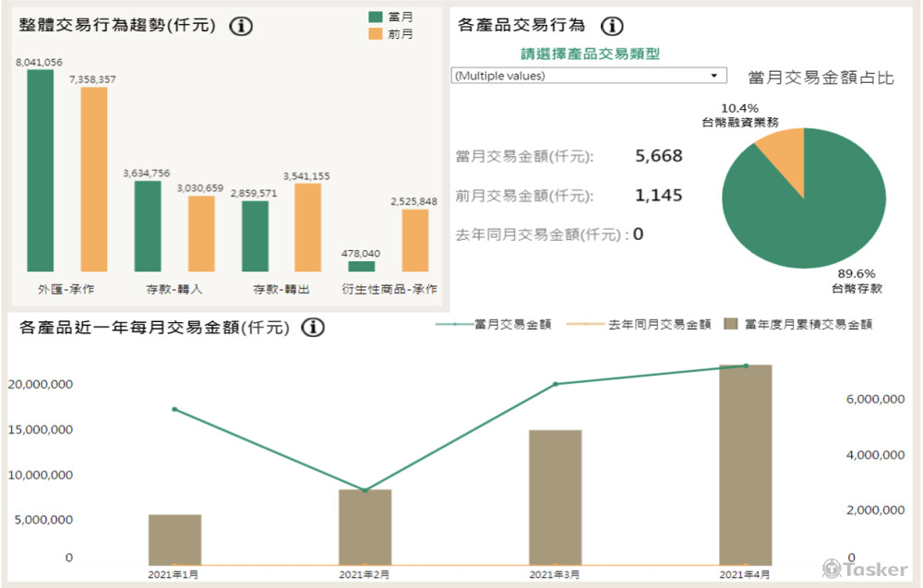The width and height of the screenshot is (923, 588).
Task: Click the 請選擇產品交易類型 filter label
Action: pyautogui.click(x=591, y=54)
